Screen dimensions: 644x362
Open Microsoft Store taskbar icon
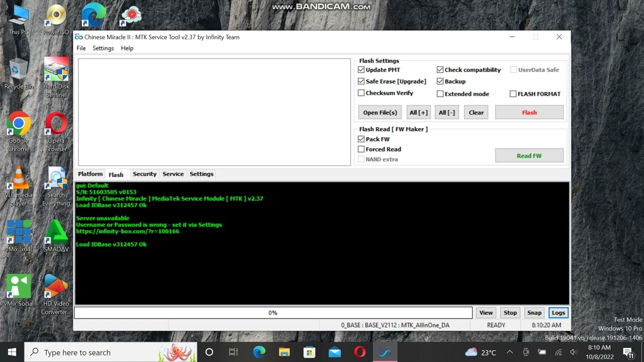coord(309,352)
